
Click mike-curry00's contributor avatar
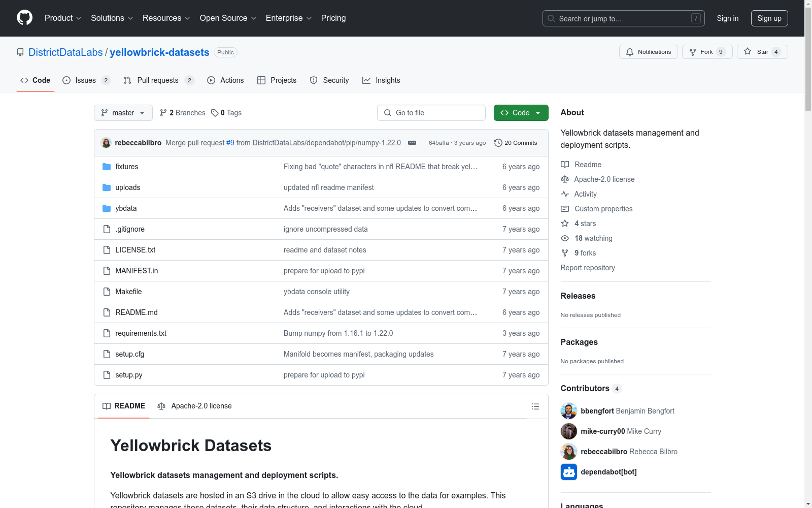[569, 431]
